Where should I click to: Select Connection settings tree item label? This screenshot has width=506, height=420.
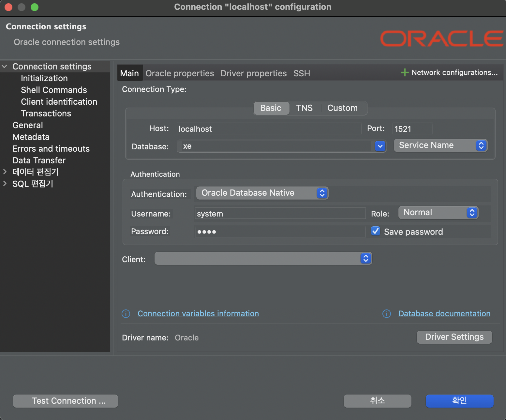pos(52,67)
